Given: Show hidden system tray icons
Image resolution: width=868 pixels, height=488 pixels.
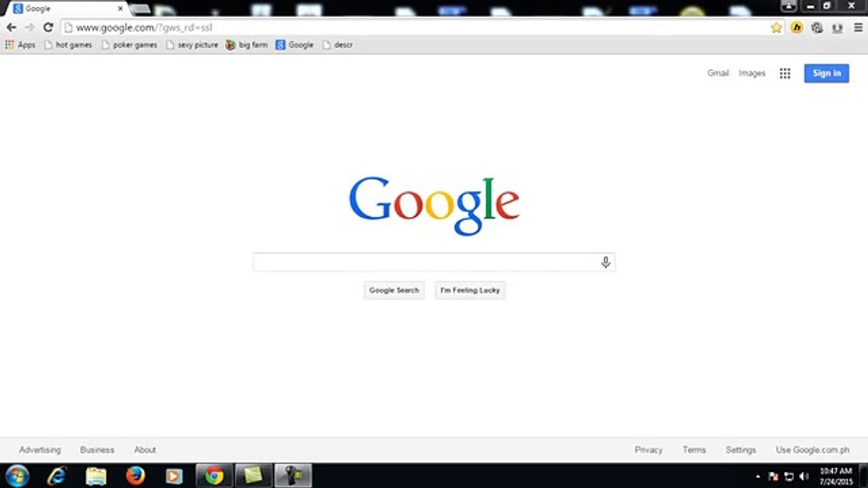Looking at the screenshot, I should (x=758, y=476).
